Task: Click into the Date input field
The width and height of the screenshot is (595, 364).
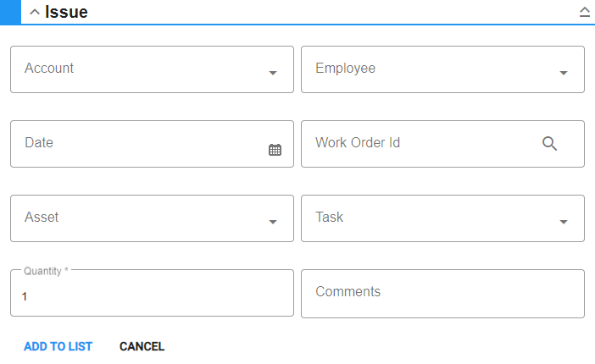Action: [136, 144]
